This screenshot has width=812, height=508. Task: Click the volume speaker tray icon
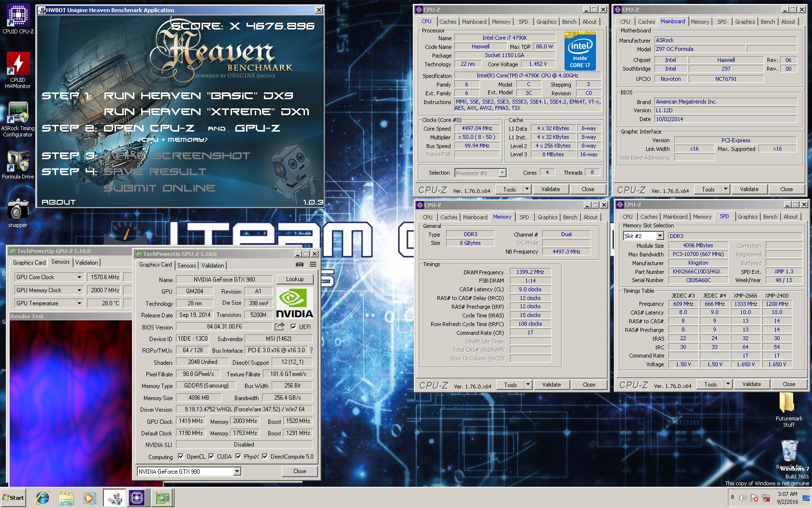(743, 497)
